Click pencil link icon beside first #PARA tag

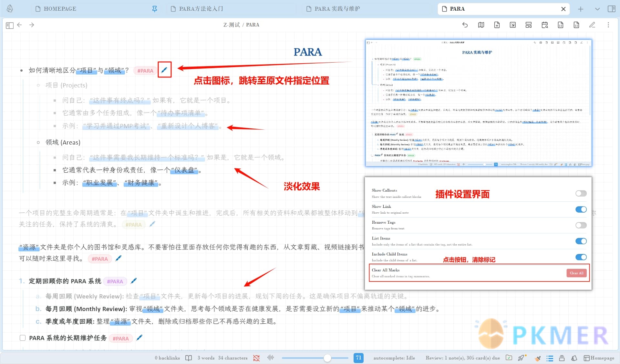click(164, 70)
